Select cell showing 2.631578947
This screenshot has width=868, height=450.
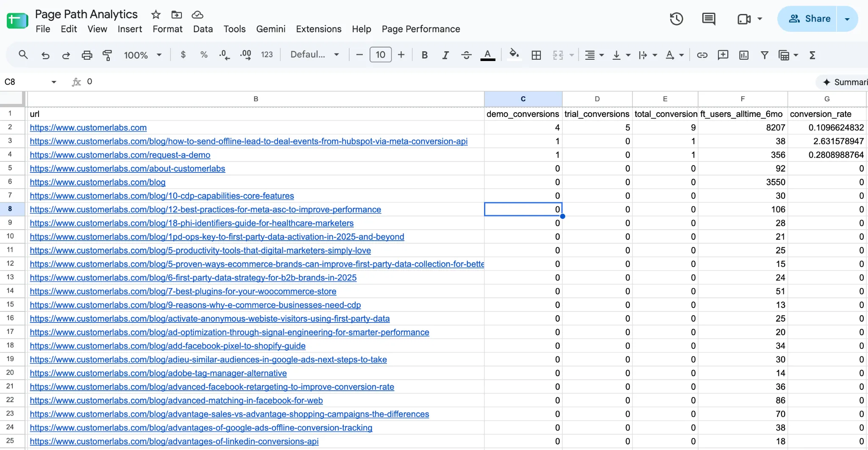pos(827,141)
